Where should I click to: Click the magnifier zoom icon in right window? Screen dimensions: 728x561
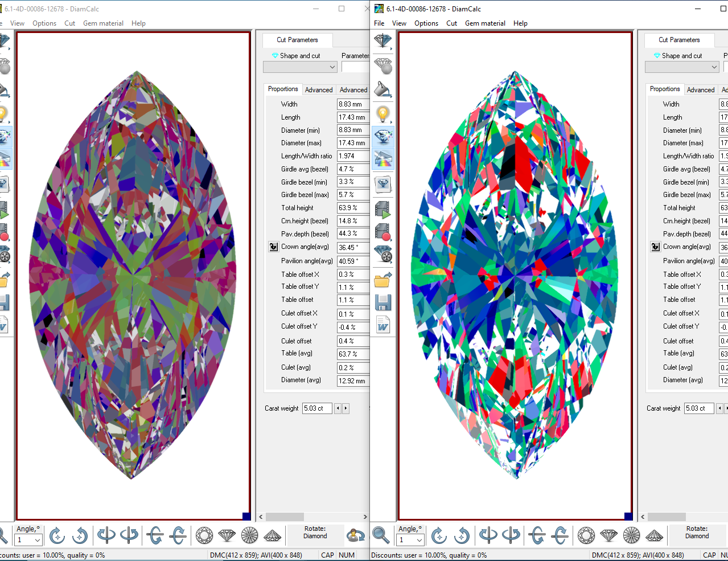click(x=381, y=535)
